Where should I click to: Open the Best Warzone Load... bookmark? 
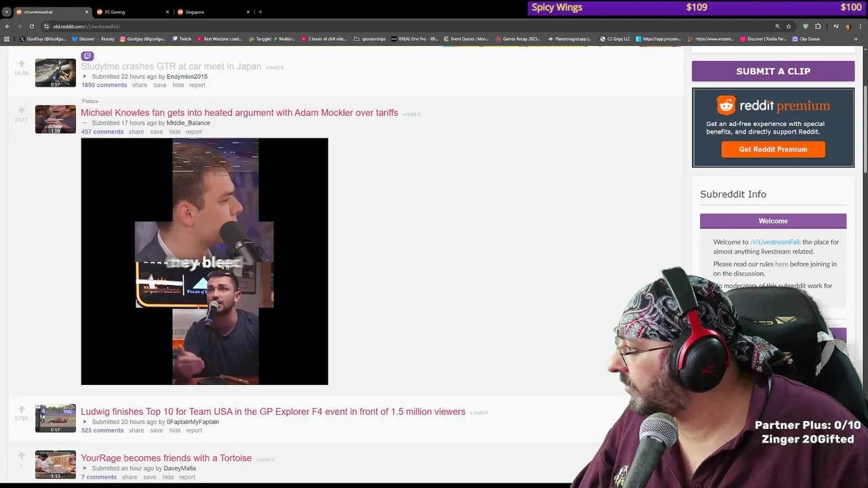pos(219,39)
